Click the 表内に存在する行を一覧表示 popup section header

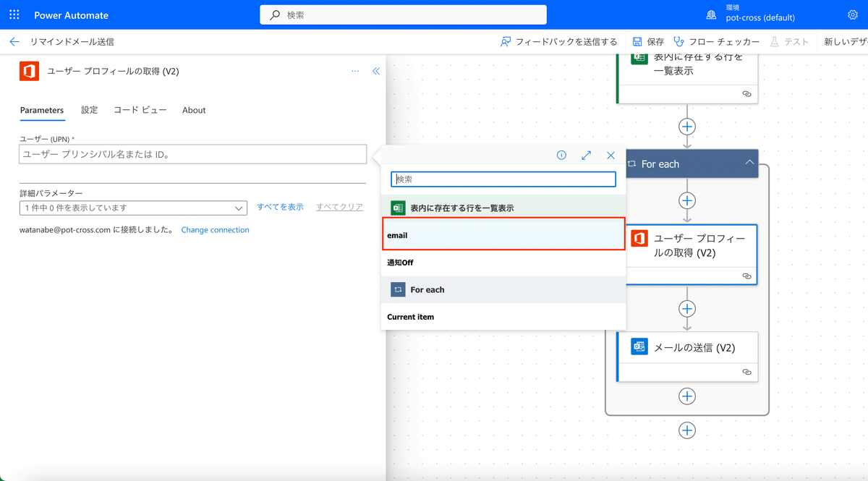pyautogui.click(x=503, y=208)
